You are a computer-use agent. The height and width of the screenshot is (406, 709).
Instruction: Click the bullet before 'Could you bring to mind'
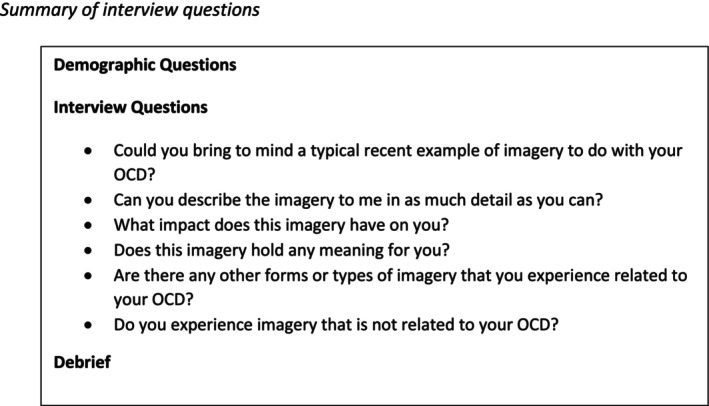tap(88, 151)
